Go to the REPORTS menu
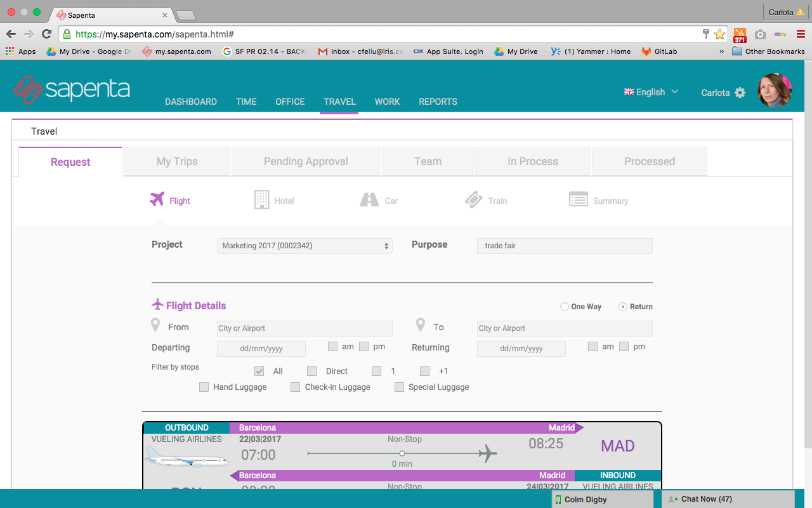The width and height of the screenshot is (812, 508). click(438, 102)
